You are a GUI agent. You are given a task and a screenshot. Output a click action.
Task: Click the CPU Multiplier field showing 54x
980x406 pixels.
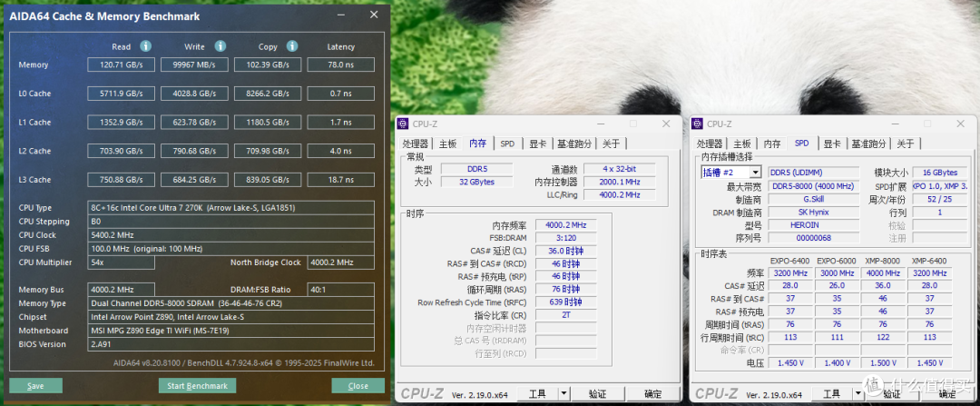tap(122, 262)
